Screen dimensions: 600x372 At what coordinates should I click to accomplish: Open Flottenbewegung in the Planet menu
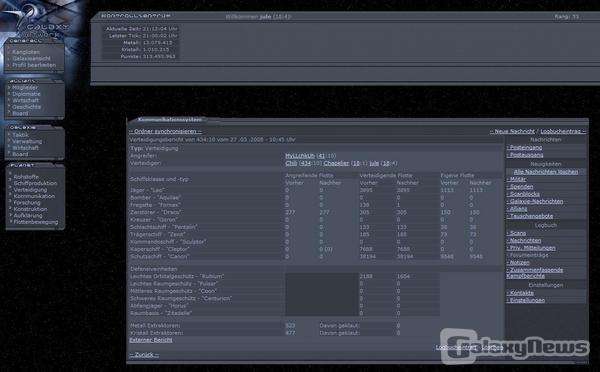(36, 222)
